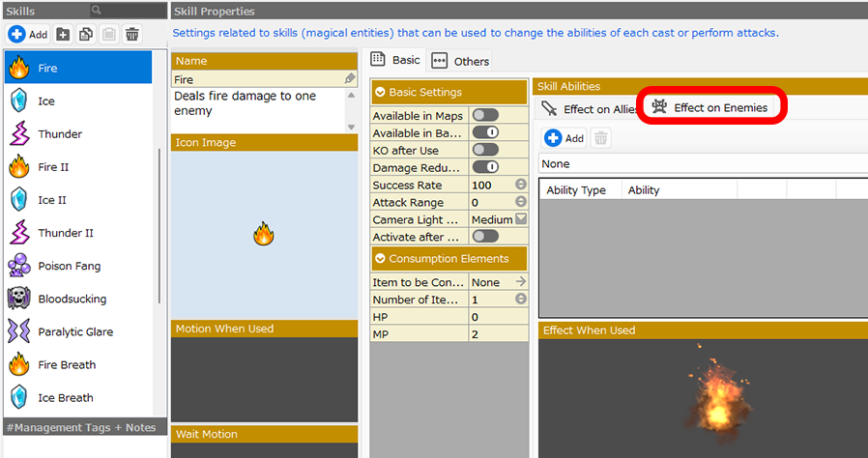This screenshot has height=458, width=868.
Task: Toggle the Available in Maps switch
Action: pyautogui.click(x=485, y=115)
